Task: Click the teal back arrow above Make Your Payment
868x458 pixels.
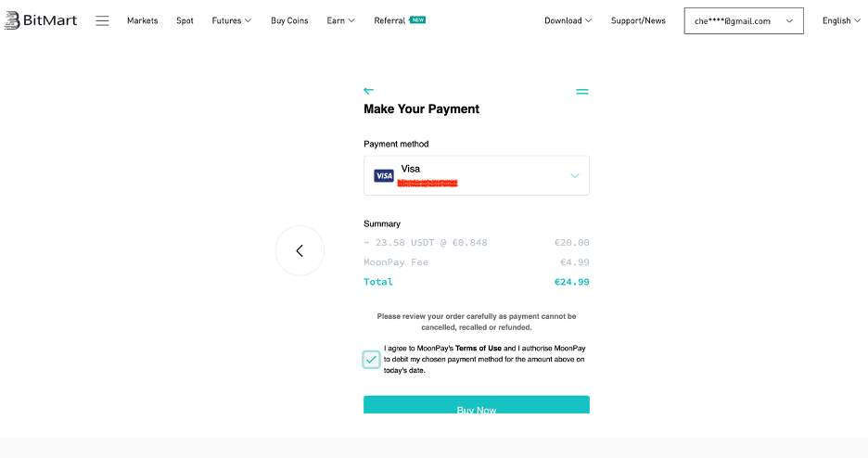Action: click(369, 91)
